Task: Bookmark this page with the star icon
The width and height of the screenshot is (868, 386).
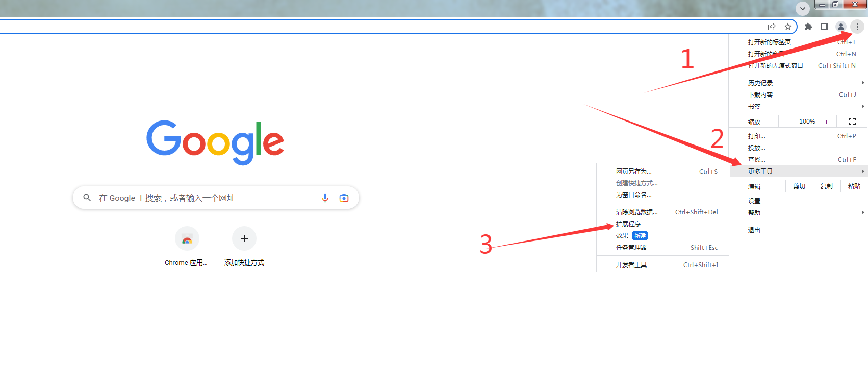Action: coord(788,27)
